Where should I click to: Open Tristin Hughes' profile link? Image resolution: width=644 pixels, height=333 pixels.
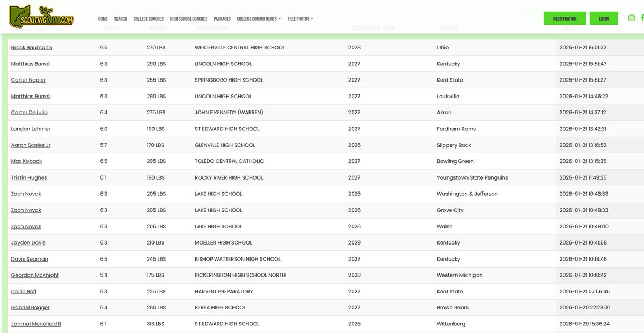click(29, 177)
